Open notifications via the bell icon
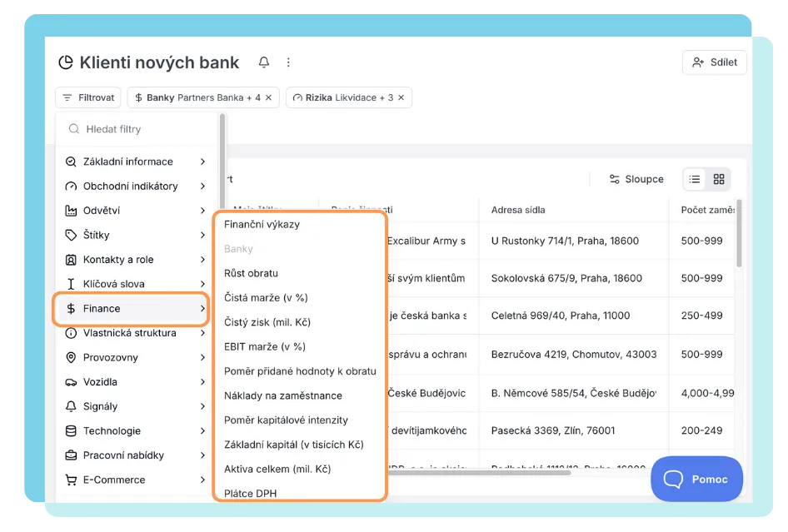788x532 pixels. pos(264,62)
